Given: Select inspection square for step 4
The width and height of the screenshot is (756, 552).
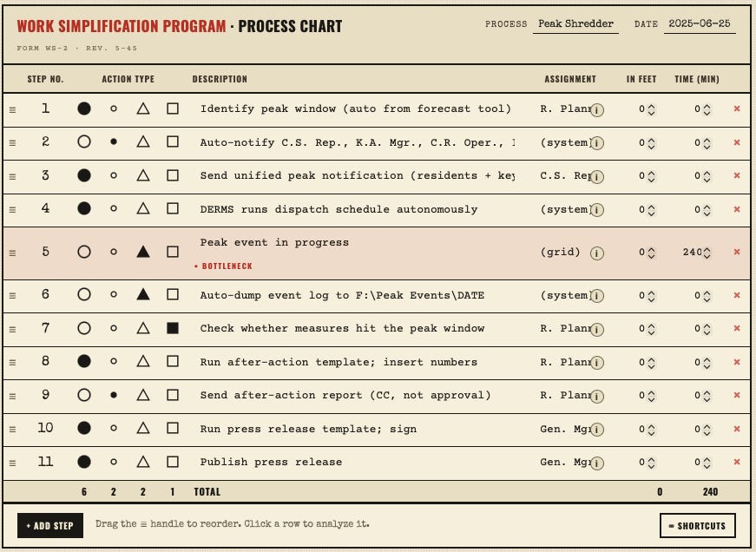Looking at the screenshot, I should (173, 209).
